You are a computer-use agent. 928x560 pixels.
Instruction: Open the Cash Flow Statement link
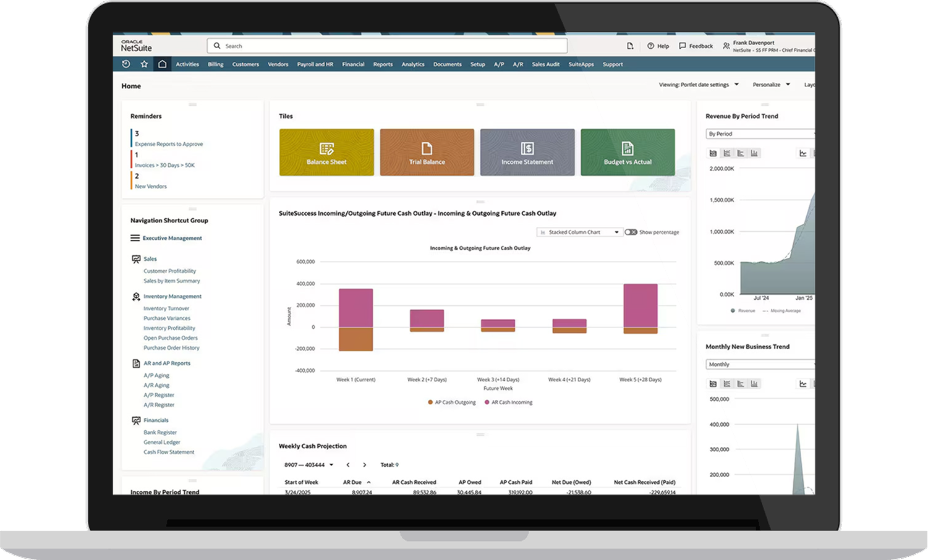pos(169,452)
